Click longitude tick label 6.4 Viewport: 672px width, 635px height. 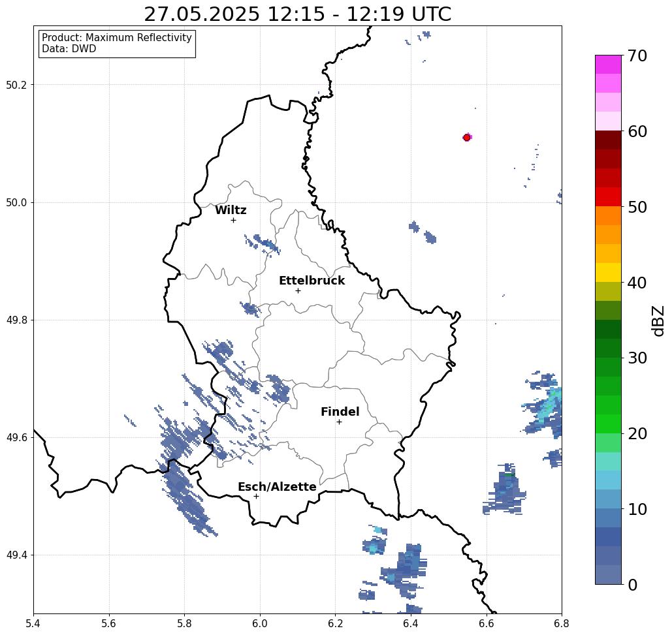pos(411,623)
